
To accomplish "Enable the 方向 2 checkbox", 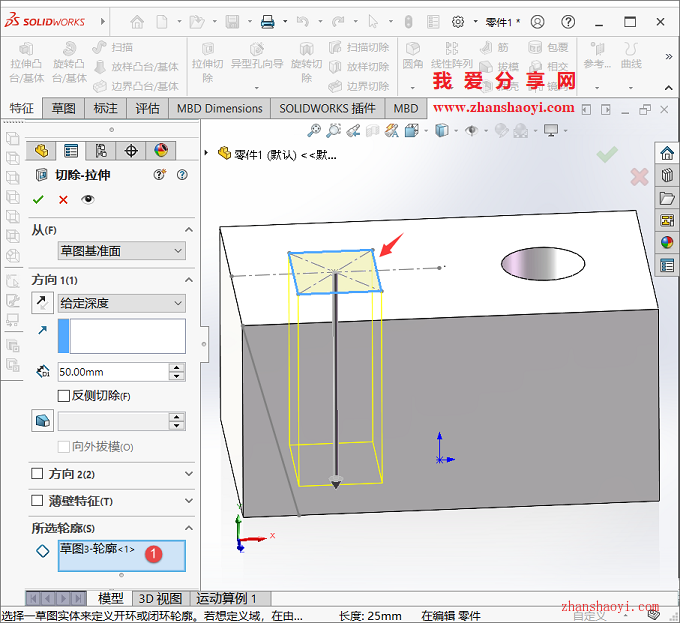I will point(37,473).
